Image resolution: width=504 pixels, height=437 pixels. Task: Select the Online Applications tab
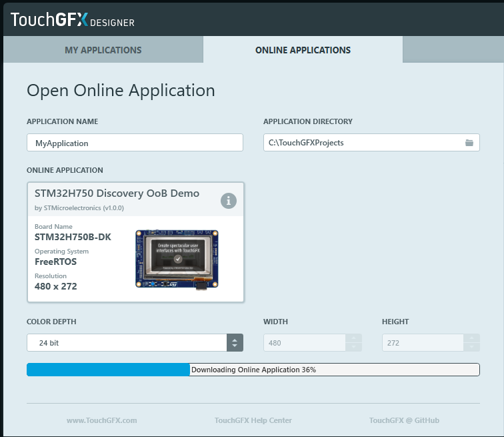point(303,50)
